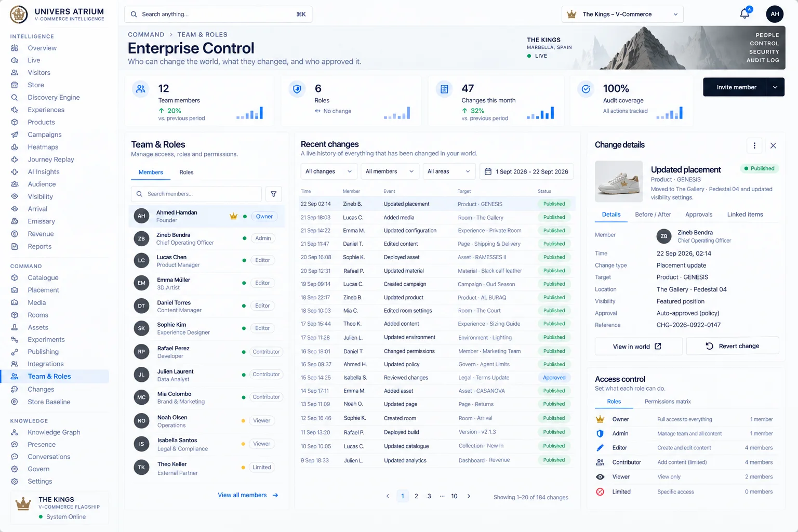
Task: Open View all members link
Action: pos(248,495)
